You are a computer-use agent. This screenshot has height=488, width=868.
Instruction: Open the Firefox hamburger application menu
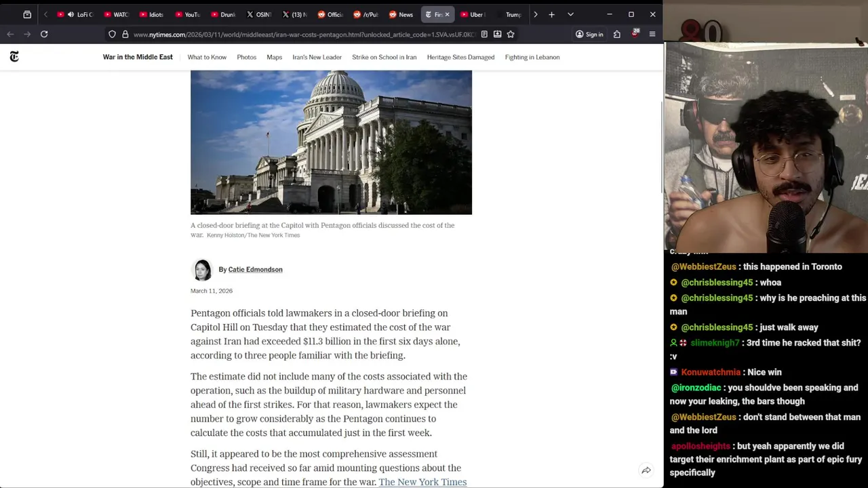[652, 34]
